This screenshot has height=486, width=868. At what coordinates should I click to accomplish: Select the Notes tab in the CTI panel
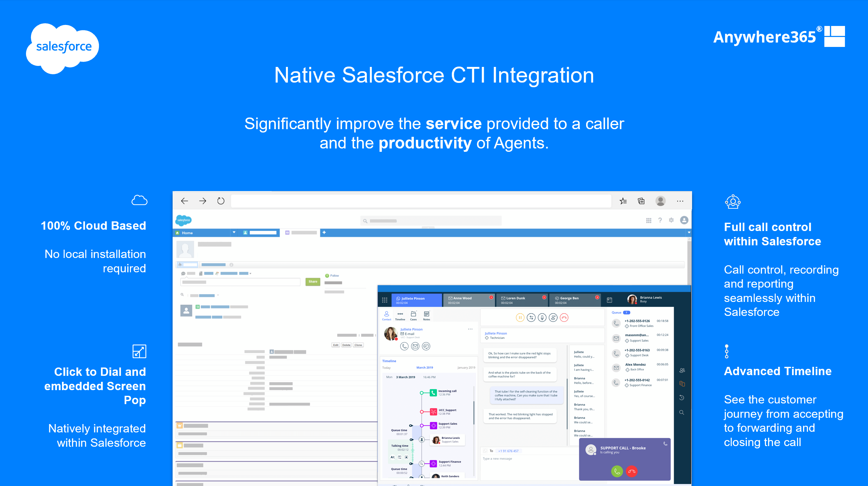pyautogui.click(x=427, y=316)
